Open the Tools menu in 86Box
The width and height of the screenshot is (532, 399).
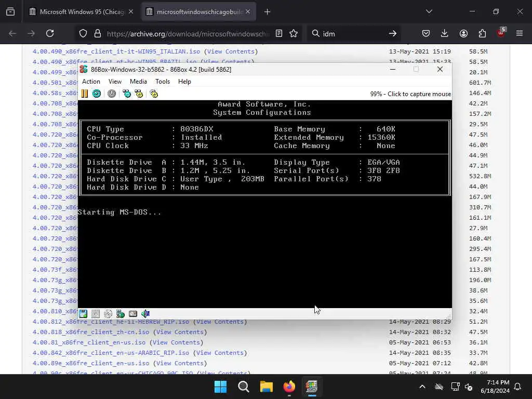point(163,82)
